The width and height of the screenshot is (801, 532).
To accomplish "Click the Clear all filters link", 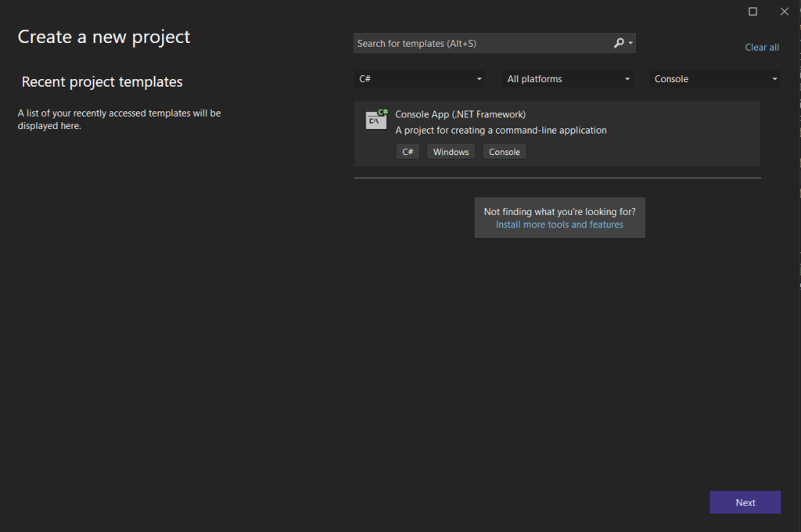I will pyautogui.click(x=762, y=48).
